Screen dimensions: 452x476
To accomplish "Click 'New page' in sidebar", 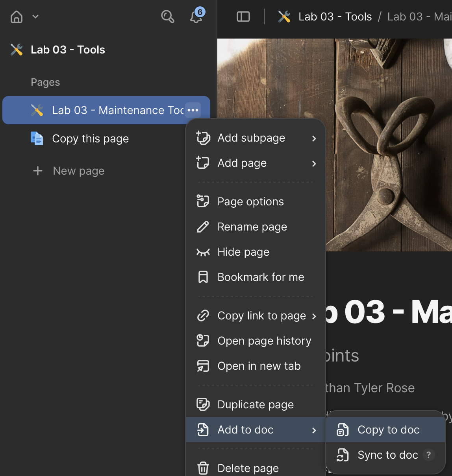I will (79, 171).
